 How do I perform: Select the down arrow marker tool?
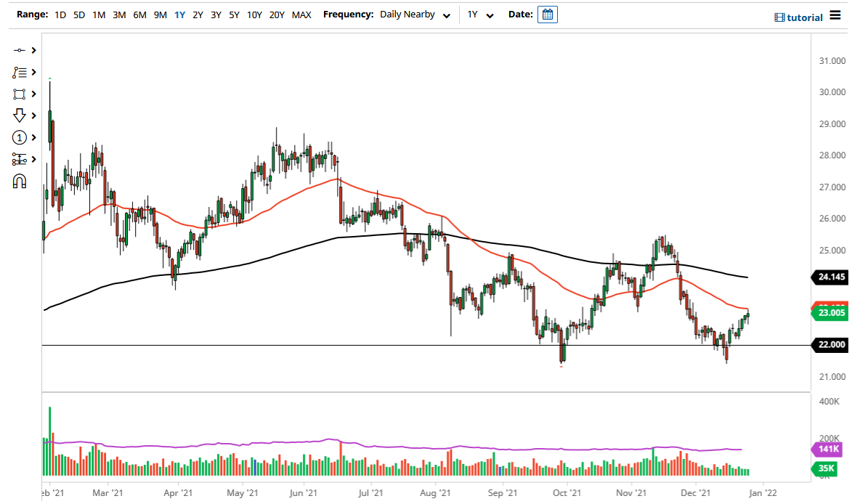point(19,115)
